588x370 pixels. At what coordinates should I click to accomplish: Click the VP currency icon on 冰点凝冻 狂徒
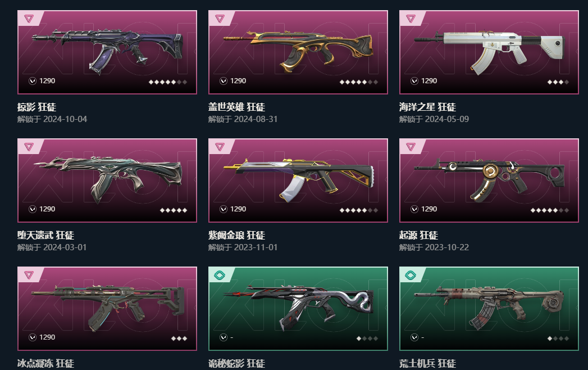click(33, 337)
